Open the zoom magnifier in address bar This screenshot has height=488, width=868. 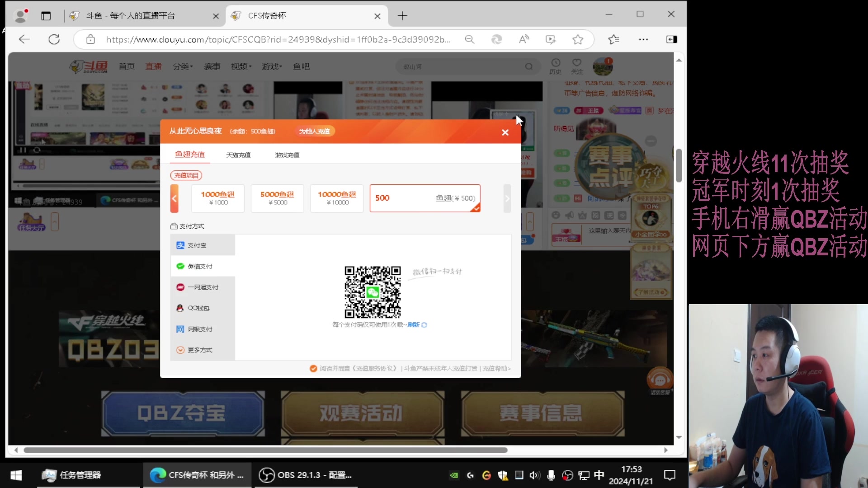point(470,39)
